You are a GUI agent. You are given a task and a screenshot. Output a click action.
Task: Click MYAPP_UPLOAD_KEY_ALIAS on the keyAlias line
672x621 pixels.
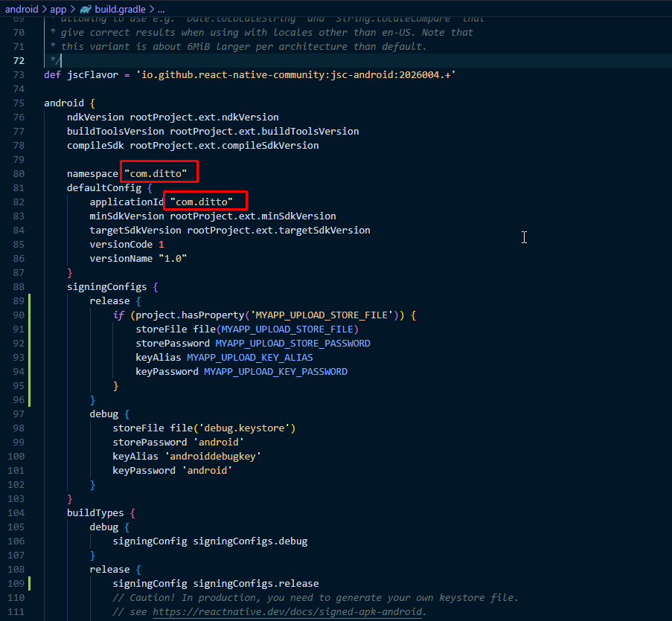pos(249,358)
